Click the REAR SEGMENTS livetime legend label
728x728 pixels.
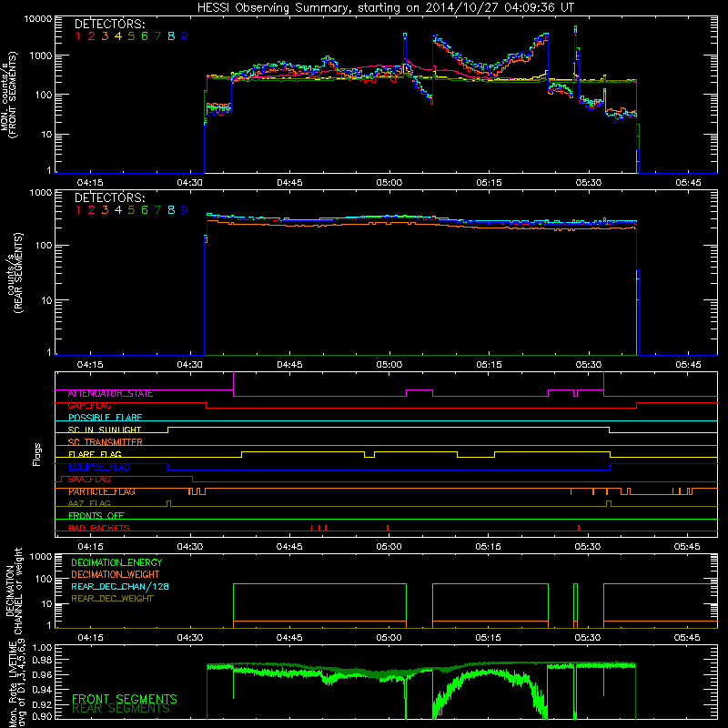[121, 709]
